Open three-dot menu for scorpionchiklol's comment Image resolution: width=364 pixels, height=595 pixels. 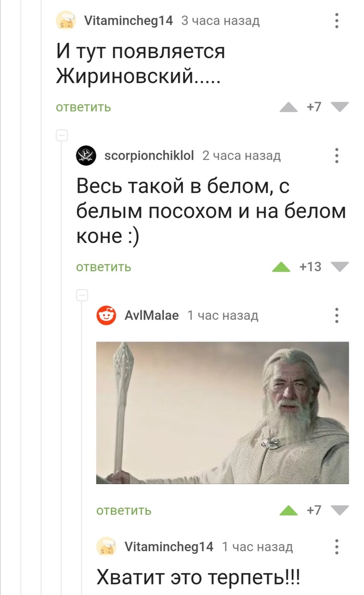click(337, 156)
